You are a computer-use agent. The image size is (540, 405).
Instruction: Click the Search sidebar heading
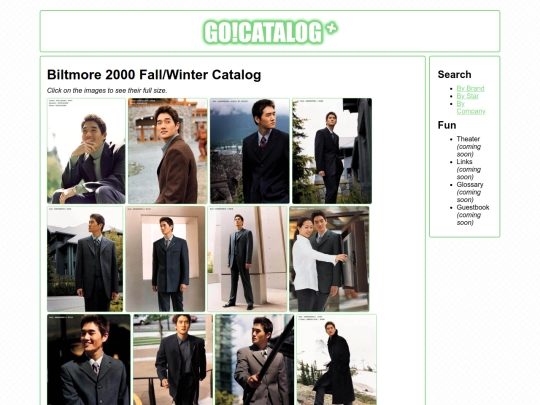pos(454,74)
